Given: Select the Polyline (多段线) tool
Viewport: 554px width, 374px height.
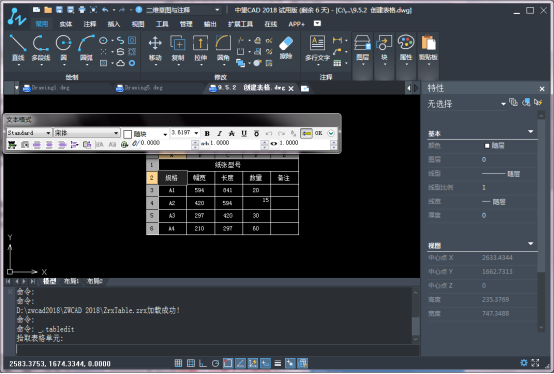Looking at the screenshot, I should click(41, 48).
